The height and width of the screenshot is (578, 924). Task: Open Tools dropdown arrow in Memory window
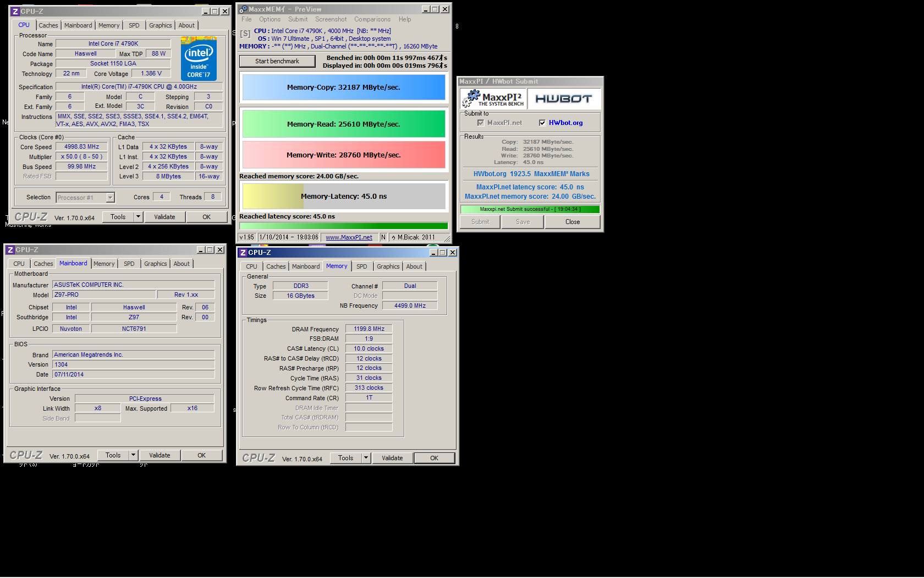pos(366,458)
